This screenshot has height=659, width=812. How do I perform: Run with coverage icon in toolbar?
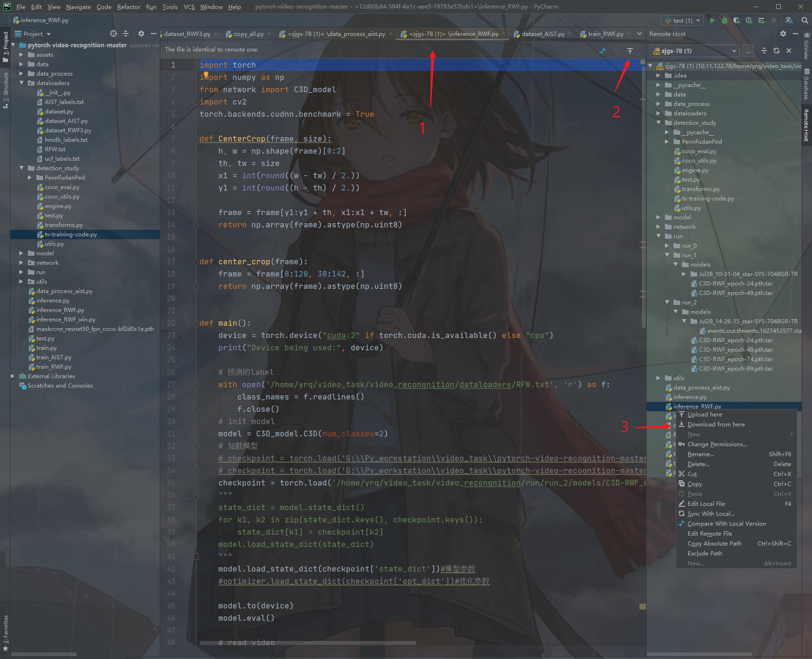[737, 20]
